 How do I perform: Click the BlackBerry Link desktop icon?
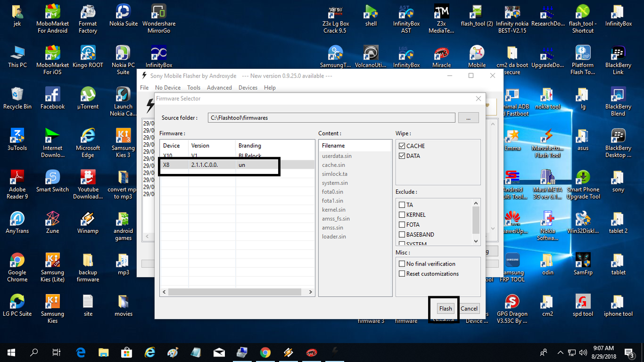(618, 60)
